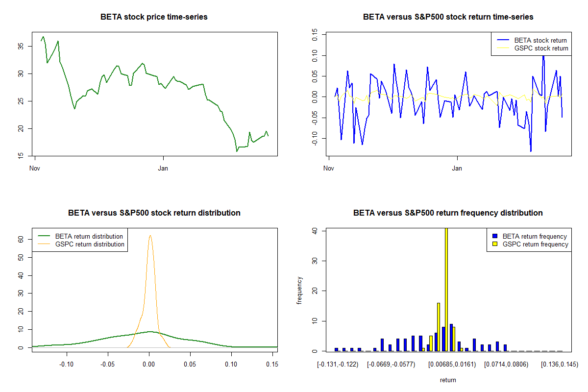Click the blue BETA stock return legend line
The height and width of the screenshot is (392, 588).
(x=503, y=40)
